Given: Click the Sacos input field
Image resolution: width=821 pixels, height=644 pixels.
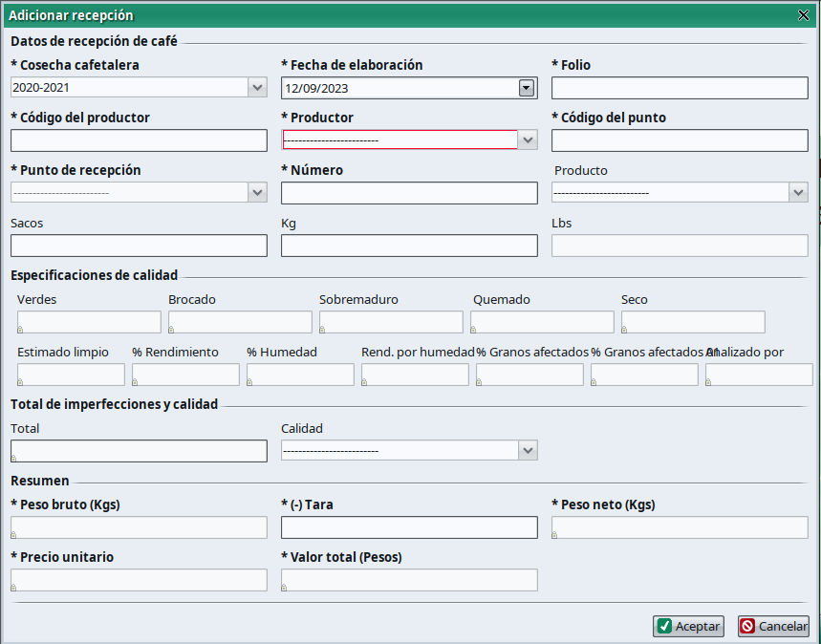Looking at the screenshot, I should tap(139, 246).
